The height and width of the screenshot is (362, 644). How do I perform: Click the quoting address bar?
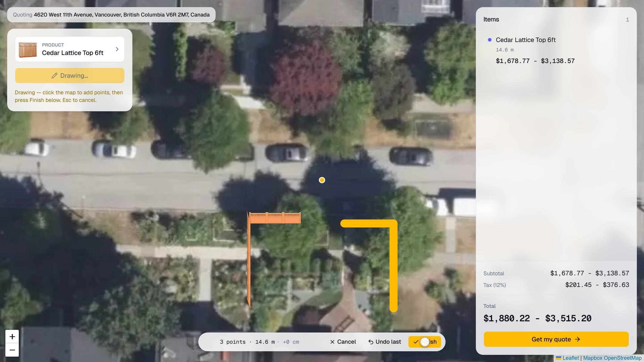111,15
